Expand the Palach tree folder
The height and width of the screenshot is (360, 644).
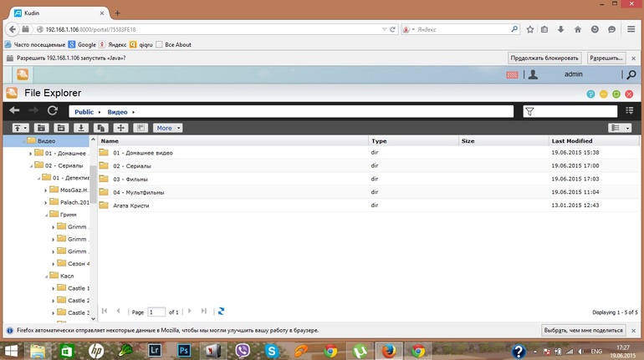click(46, 201)
